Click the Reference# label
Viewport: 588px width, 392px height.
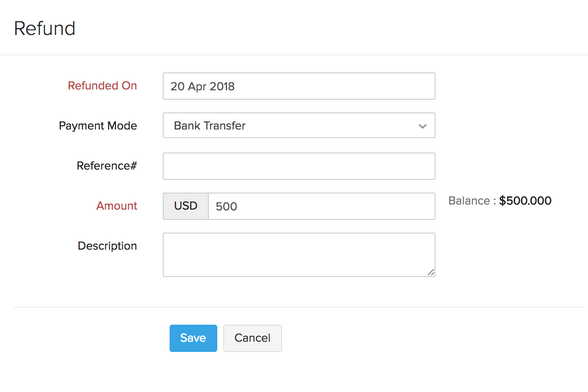(106, 166)
